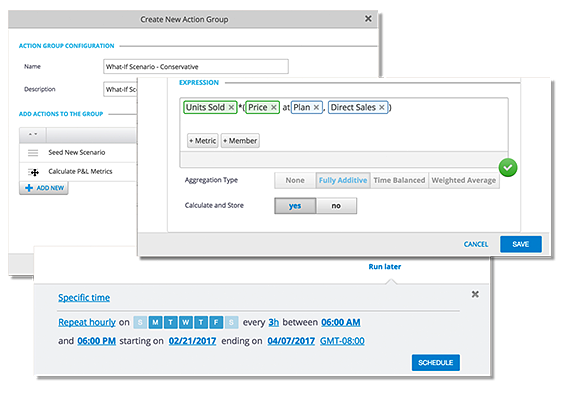Change the 06:00 AM start time

341,322
